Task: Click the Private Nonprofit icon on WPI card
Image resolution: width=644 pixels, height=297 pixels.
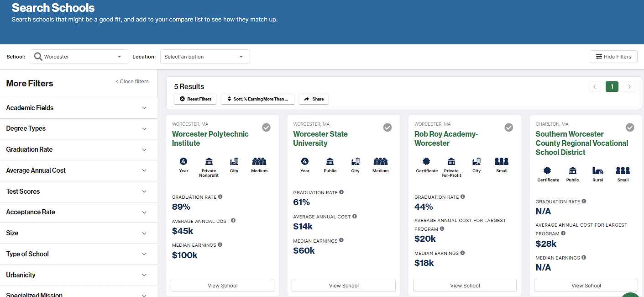Action: point(209,161)
